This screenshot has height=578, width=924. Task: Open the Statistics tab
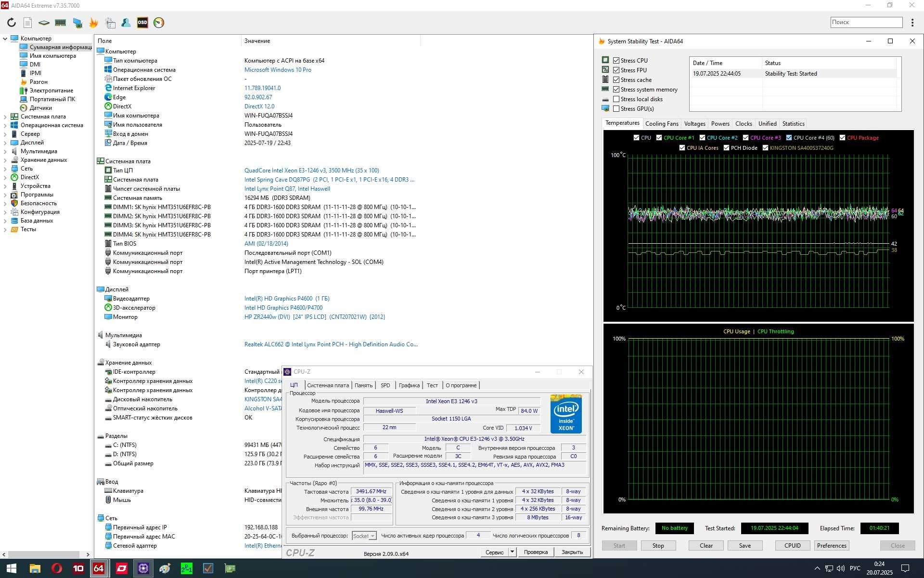click(793, 124)
